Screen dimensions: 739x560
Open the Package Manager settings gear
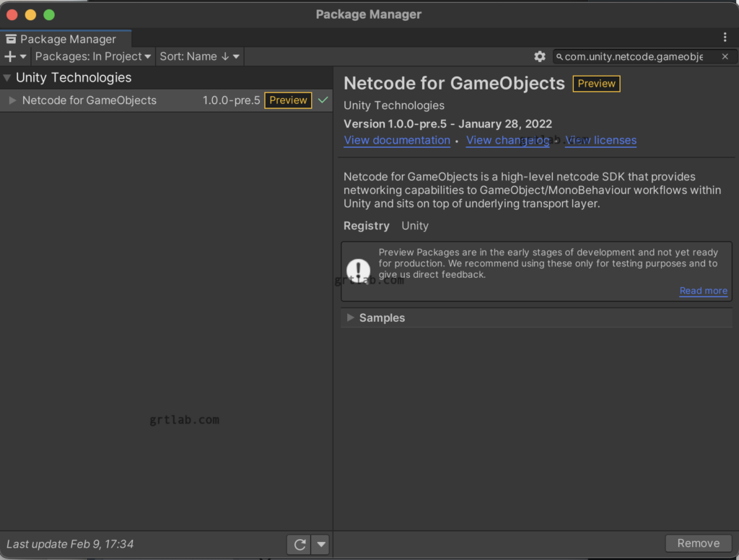[540, 56]
